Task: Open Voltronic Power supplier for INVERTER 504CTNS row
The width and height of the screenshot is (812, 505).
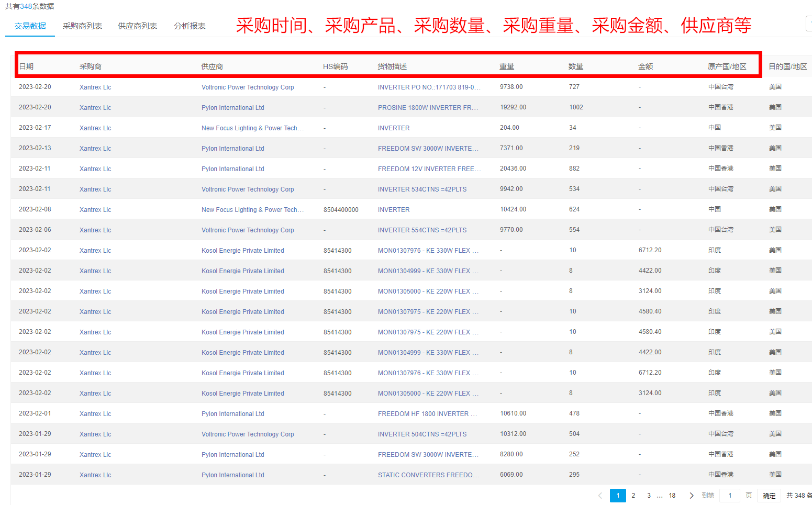Action: (248, 434)
